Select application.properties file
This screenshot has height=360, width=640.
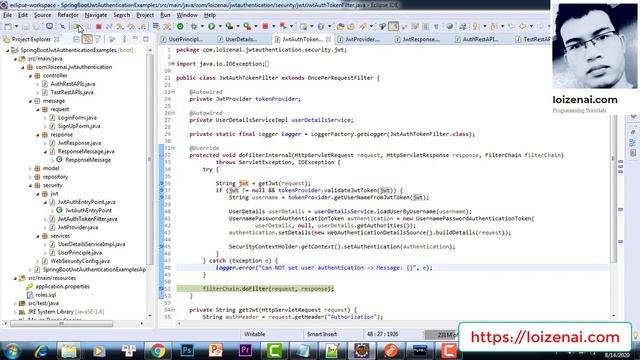point(62,287)
